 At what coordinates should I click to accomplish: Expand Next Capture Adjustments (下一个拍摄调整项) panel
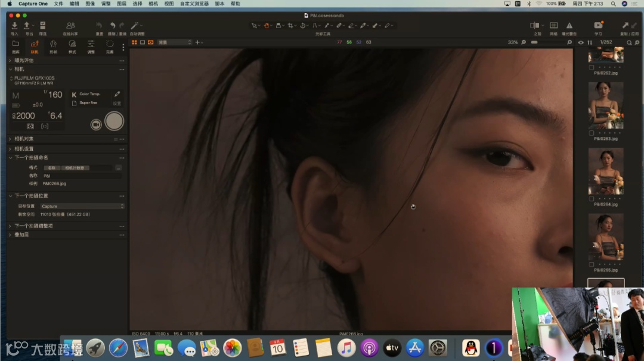click(10, 226)
